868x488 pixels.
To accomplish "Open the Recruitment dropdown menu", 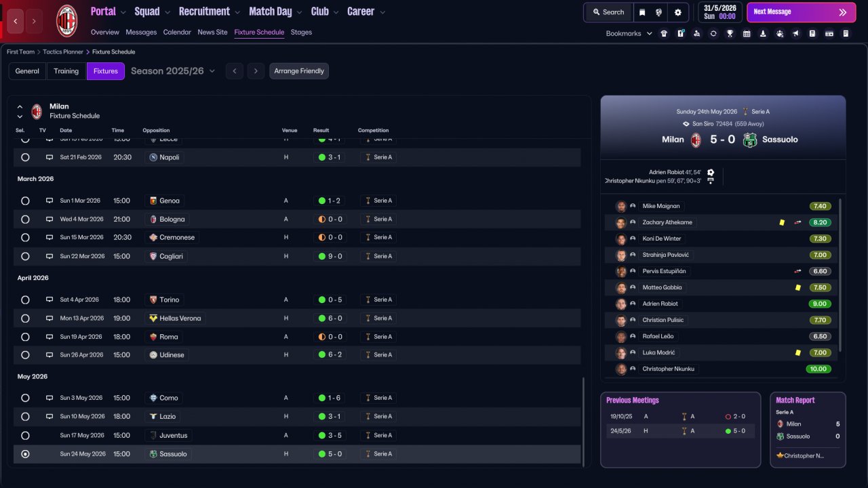I will coord(210,12).
